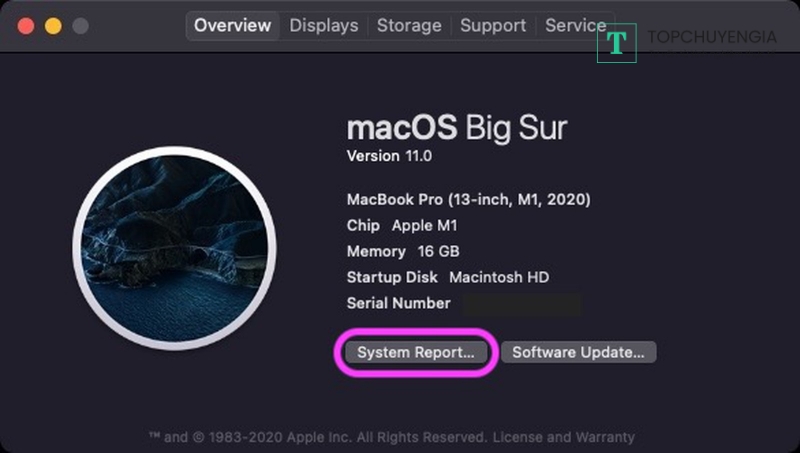Click the gray zoom window button
Screen dimensions: 800x453
coord(80,25)
